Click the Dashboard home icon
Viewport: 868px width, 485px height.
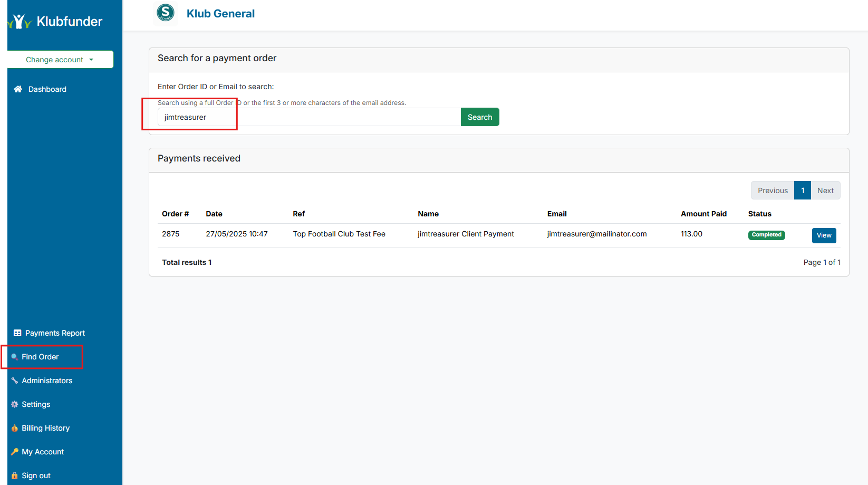pos(17,89)
